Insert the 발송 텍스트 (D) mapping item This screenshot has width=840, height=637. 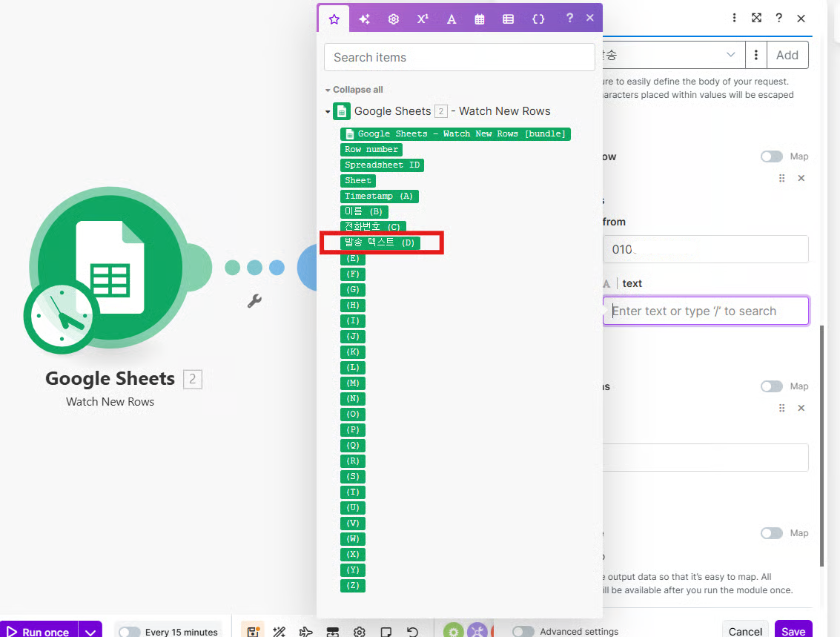tap(381, 242)
